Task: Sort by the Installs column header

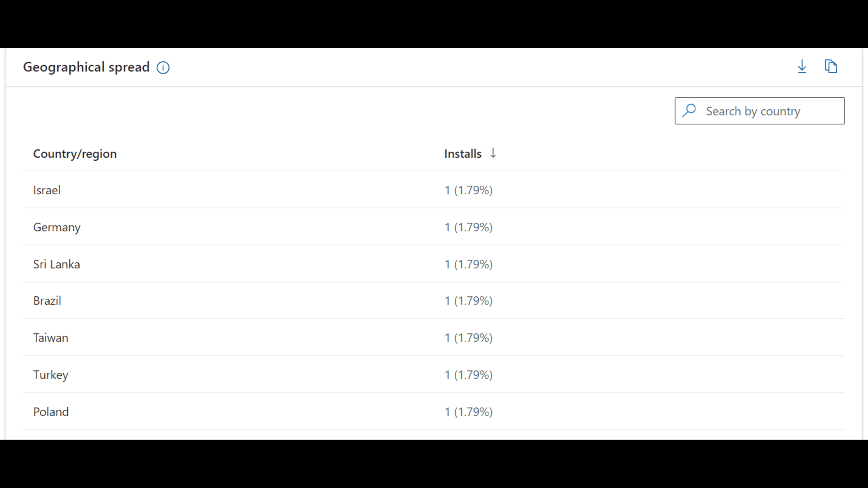Action: 463,154
